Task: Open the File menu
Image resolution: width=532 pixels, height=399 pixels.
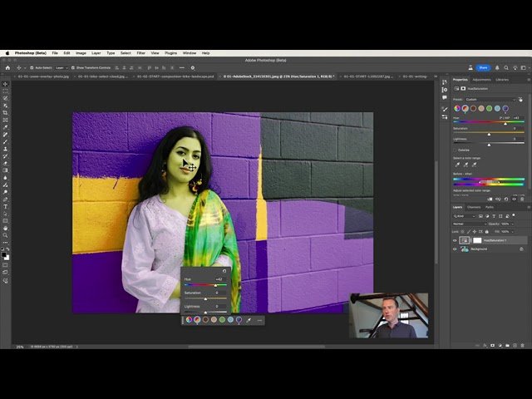Action: (x=55, y=53)
